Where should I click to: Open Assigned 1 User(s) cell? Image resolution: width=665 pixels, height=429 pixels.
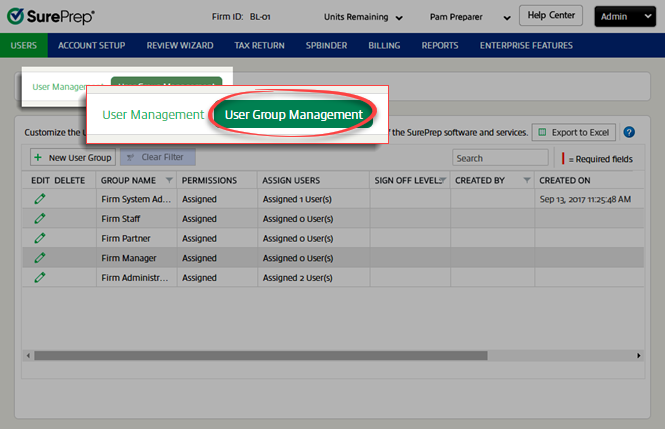click(x=297, y=199)
